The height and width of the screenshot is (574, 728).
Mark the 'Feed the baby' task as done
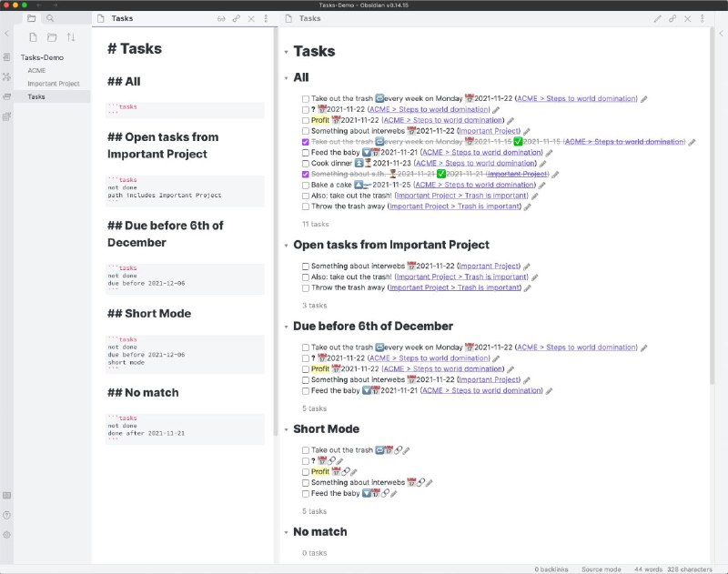coord(305,152)
